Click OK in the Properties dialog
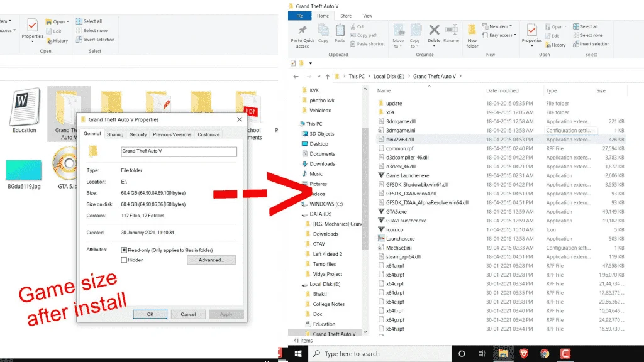 coord(150,314)
